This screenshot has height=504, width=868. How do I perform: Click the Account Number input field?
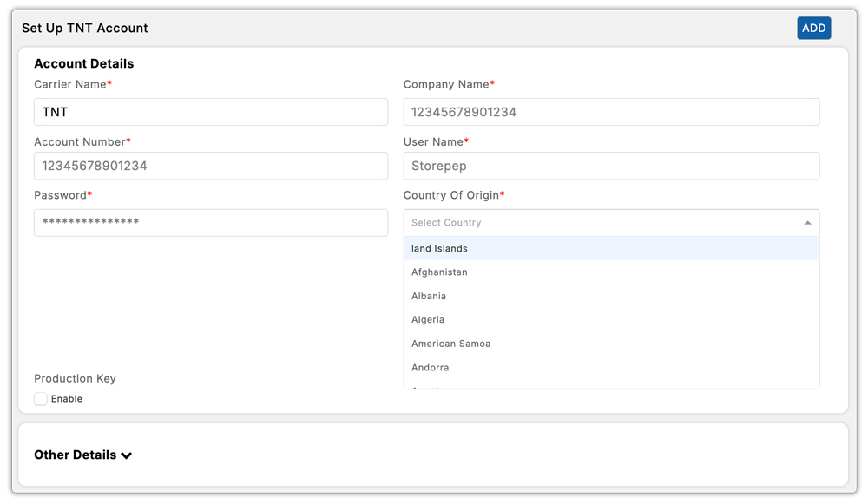211,166
